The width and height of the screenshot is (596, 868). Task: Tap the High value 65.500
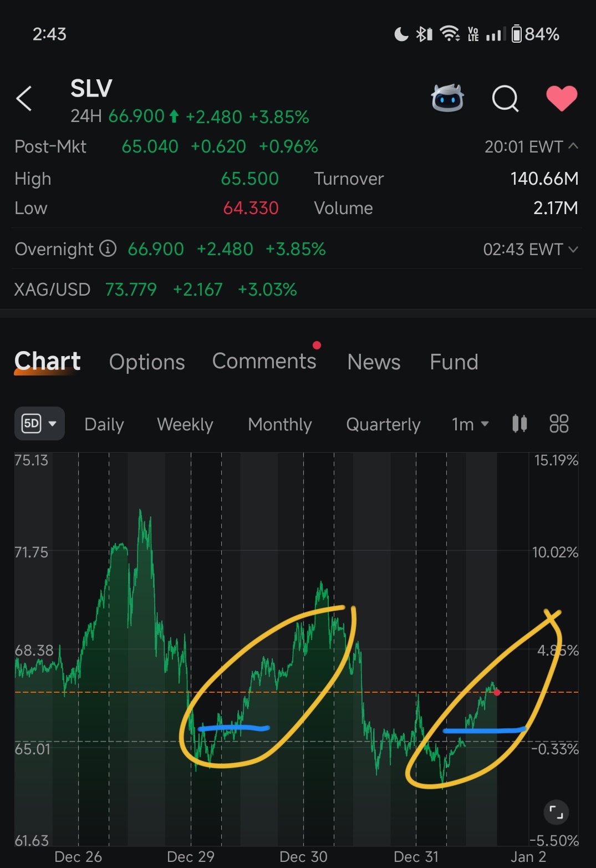point(249,179)
